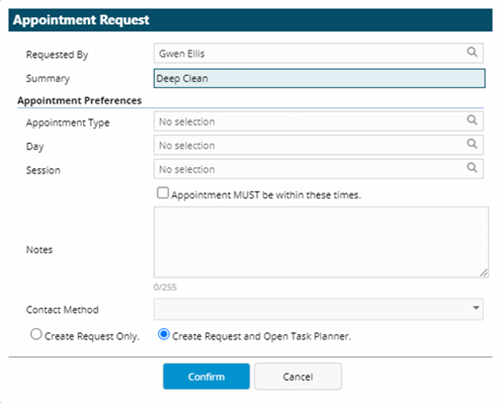Select Create Request and Open Task Planner radio
This screenshot has height=403, width=500.
(164, 334)
